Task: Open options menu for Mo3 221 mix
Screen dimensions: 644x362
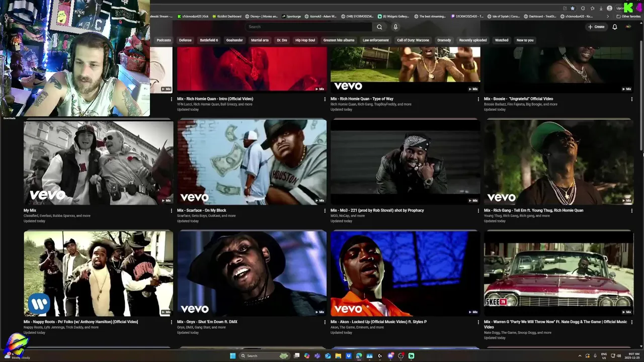Action: tap(478, 211)
